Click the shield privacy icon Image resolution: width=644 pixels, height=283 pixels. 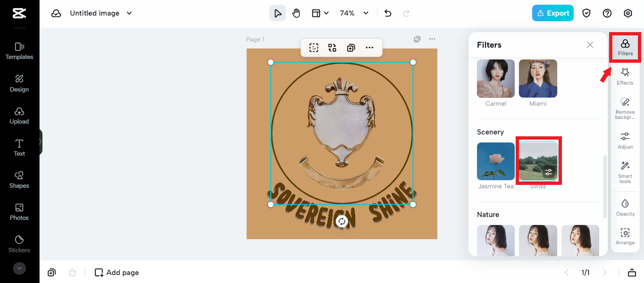coord(587,13)
